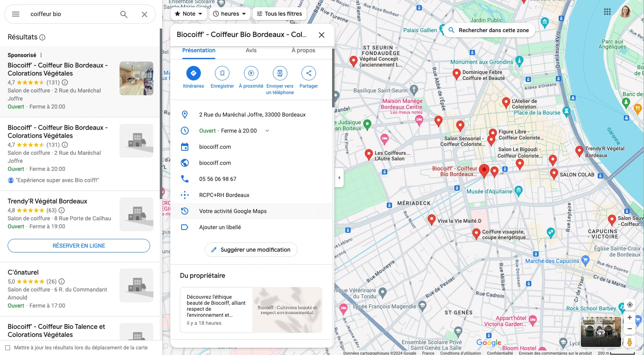Open the Note rating filter dropdown
Image resolution: width=644 pixels, height=355 pixels.
pos(188,14)
